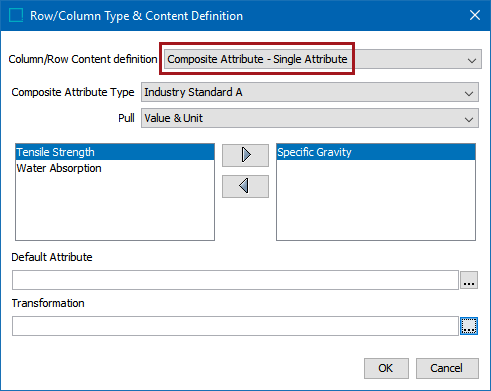The width and height of the screenshot is (491, 391).
Task: Close the Row/Column Type dialog
Action: [x=475, y=15]
